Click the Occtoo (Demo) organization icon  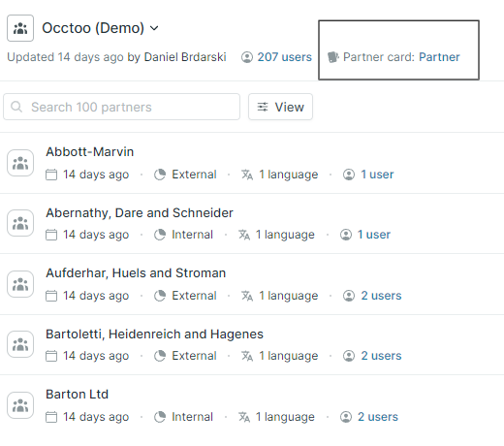(x=20, y=28)
